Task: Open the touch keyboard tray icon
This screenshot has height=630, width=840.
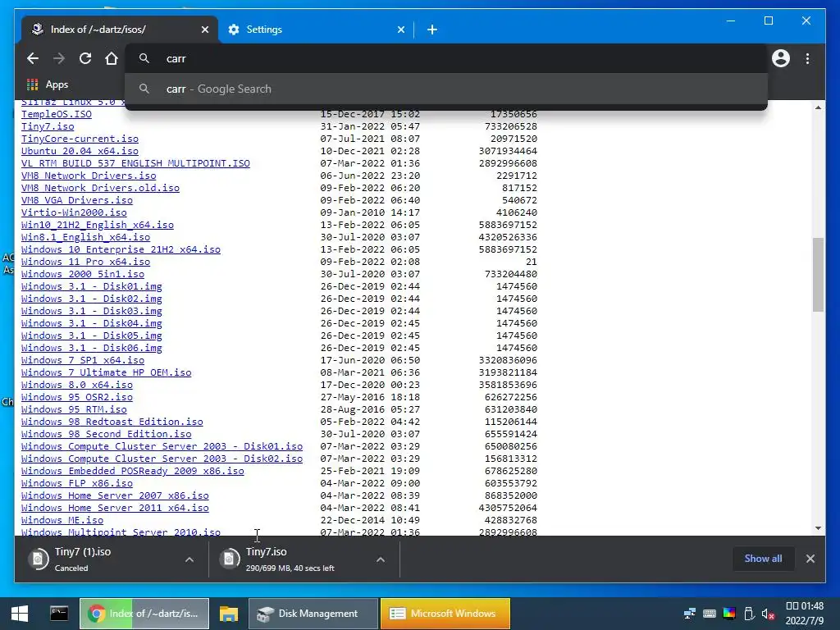Action: coord(710,614)
